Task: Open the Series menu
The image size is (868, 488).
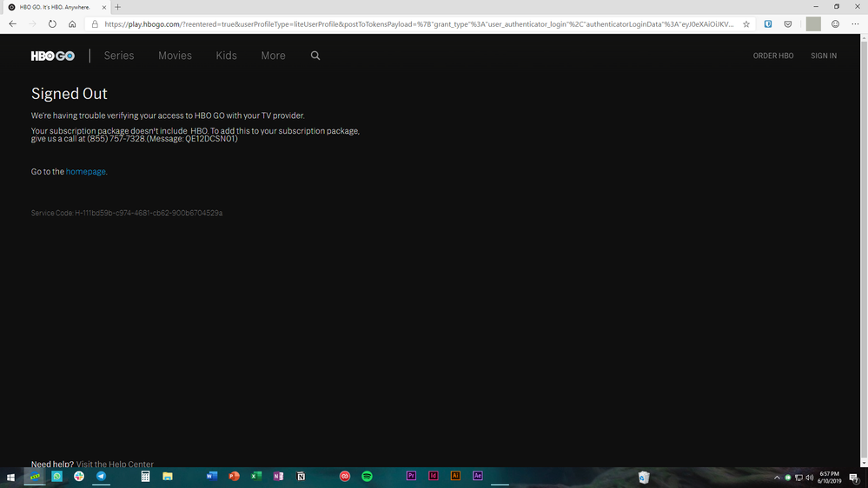Action: (119, 56)
